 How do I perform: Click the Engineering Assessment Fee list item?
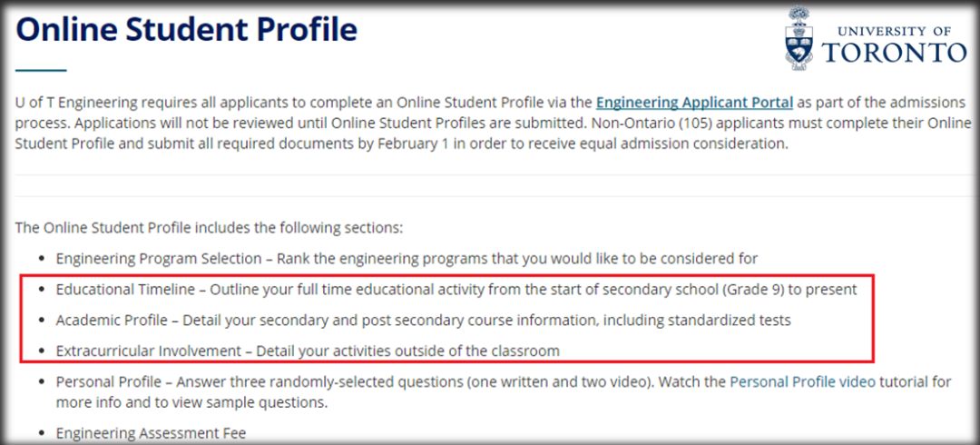click(x=151, y=433)
